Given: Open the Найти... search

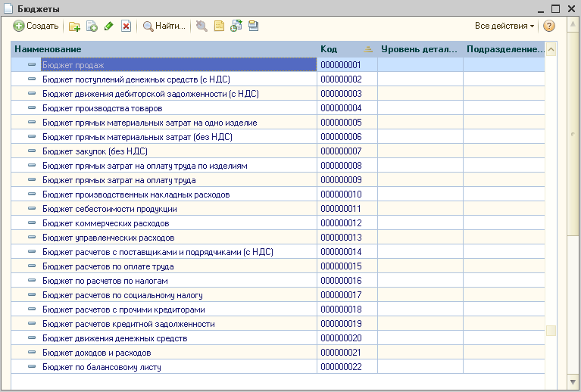Looking at the screenshot, I should click(x=164, y=26).
